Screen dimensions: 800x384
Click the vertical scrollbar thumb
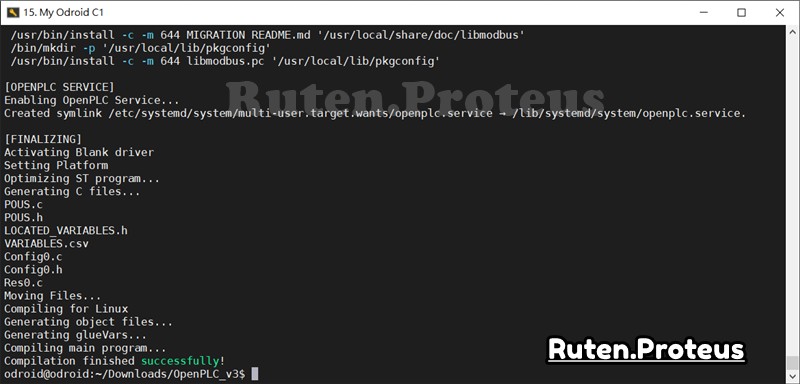[792, 363]
